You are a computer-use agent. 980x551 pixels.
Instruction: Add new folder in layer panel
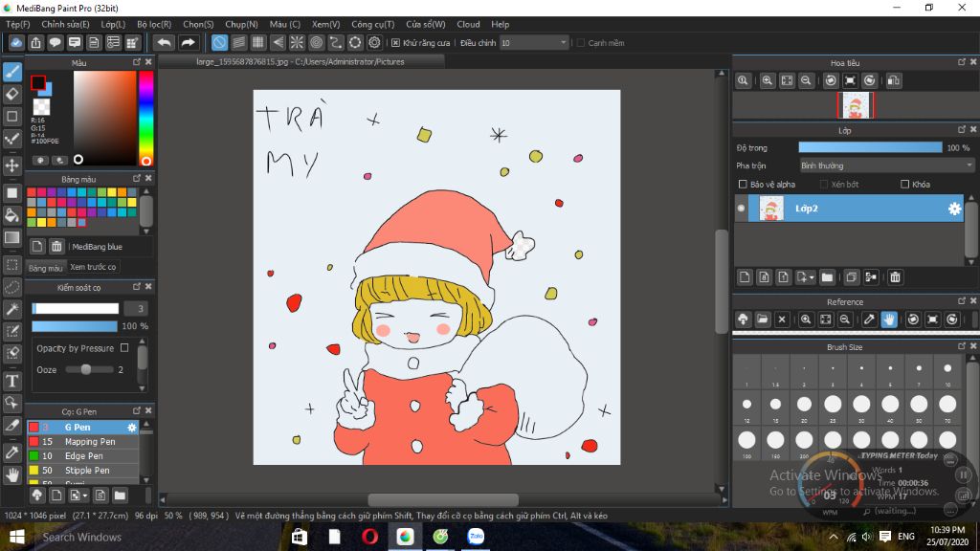(x=827, y=277)
